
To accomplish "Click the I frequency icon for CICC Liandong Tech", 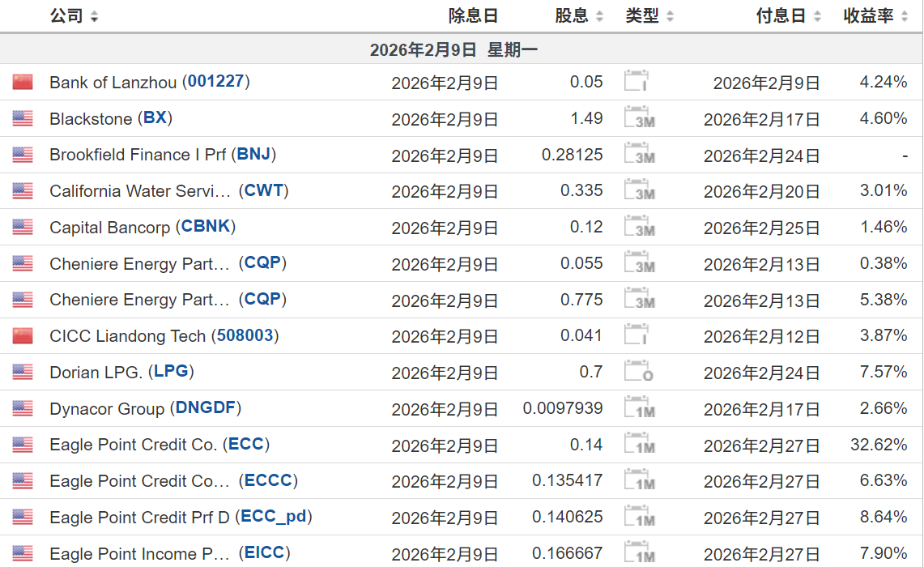I will [636, 335].
